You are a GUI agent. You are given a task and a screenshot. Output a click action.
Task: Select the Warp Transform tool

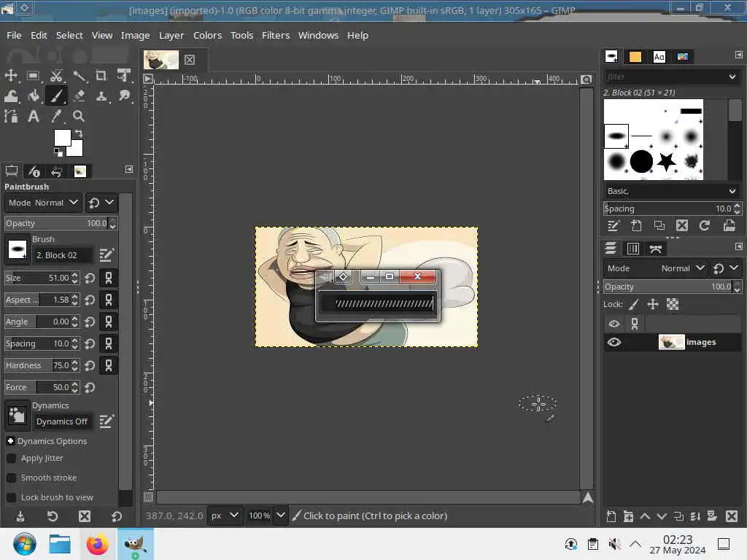click(11, 96)
